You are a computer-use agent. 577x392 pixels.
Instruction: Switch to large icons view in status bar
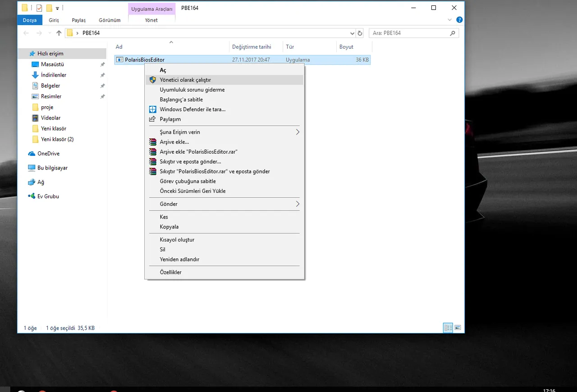tap(458, 328)
